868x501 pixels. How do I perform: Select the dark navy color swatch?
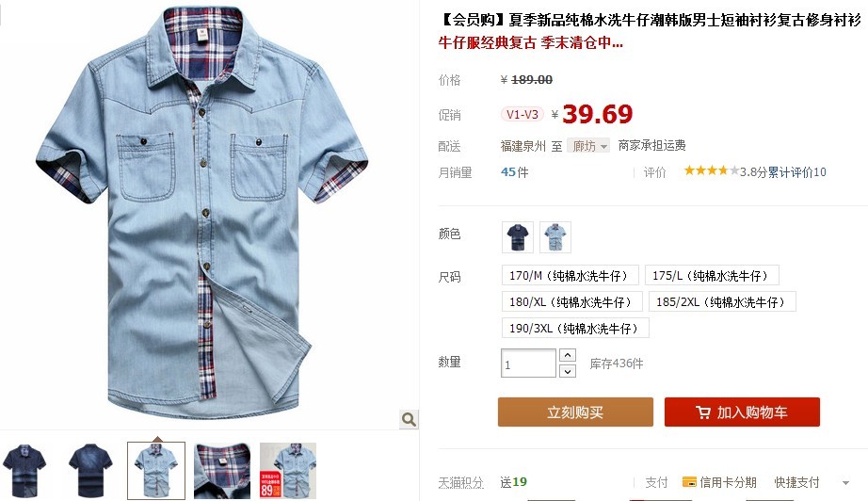(x=518, y=237)
